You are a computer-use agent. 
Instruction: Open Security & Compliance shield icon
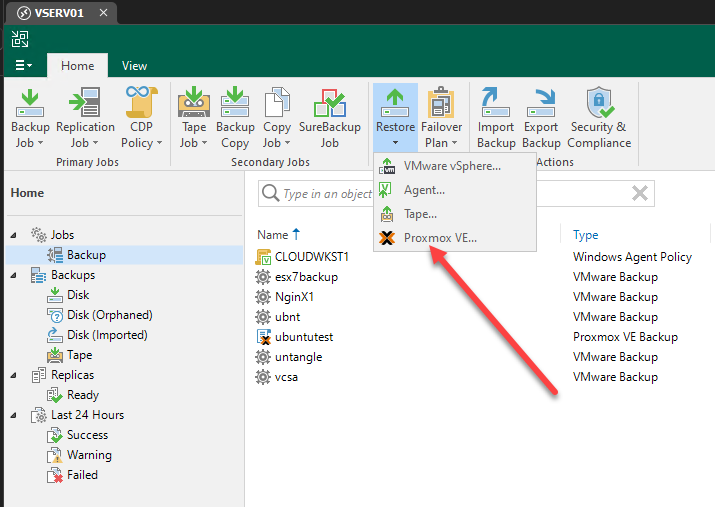(599, 102)
